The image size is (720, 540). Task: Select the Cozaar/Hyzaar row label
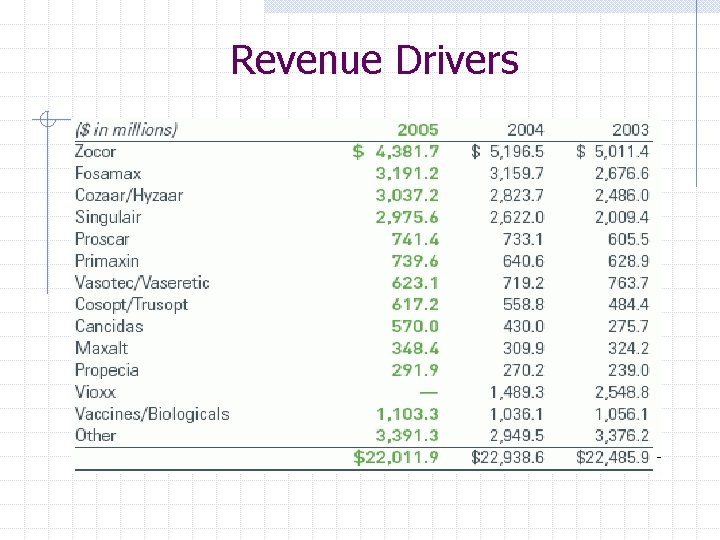coord(129,196)
